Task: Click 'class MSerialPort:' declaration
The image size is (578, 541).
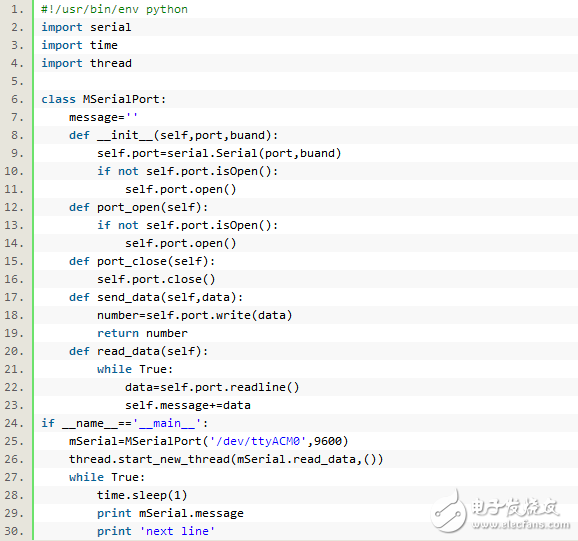Action: coord(104,100)
